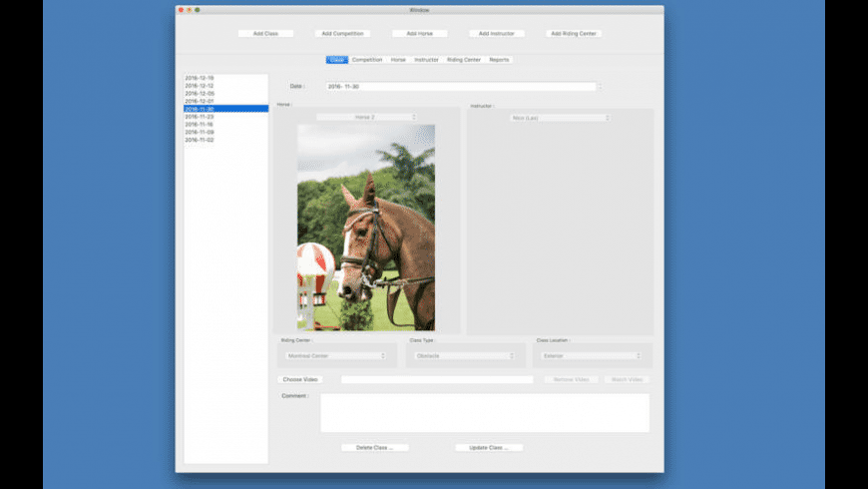Minimize the window with yellow button

189,10
